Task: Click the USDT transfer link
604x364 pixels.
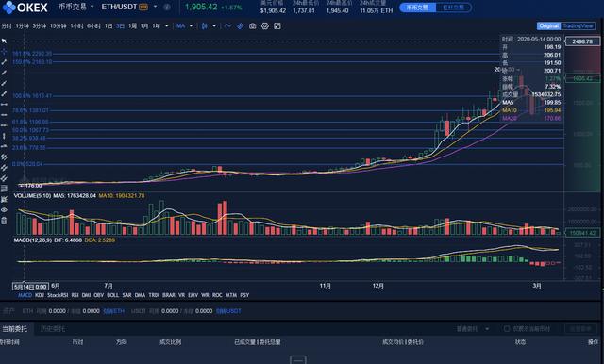Action: click(228, 311)
